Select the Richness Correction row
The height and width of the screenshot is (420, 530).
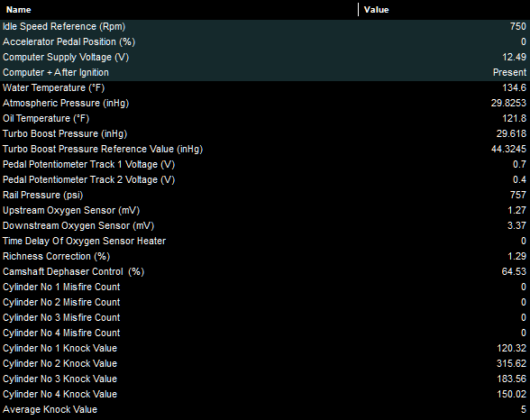click(265, 257)
